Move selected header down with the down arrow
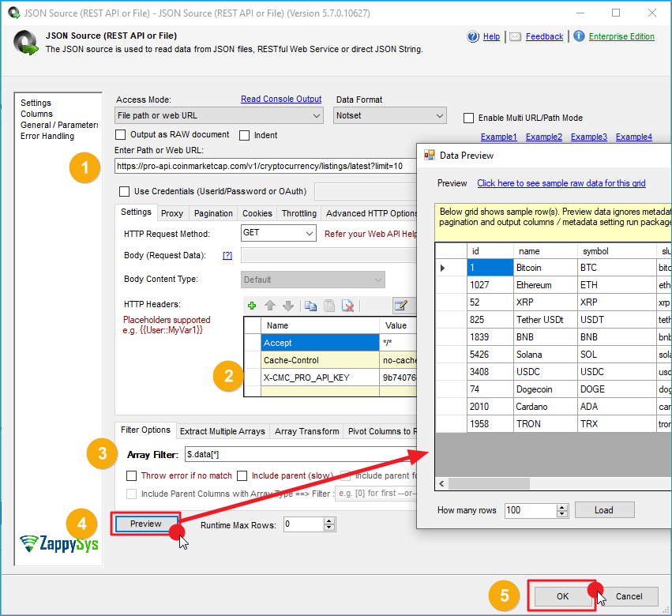 click(x=288, y=306)
